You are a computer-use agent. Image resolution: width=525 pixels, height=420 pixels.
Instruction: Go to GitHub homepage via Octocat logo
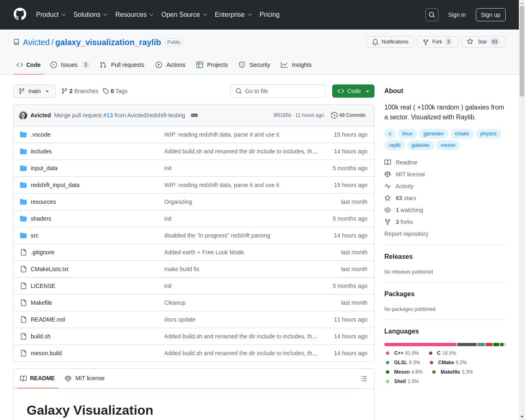(20, 14)
